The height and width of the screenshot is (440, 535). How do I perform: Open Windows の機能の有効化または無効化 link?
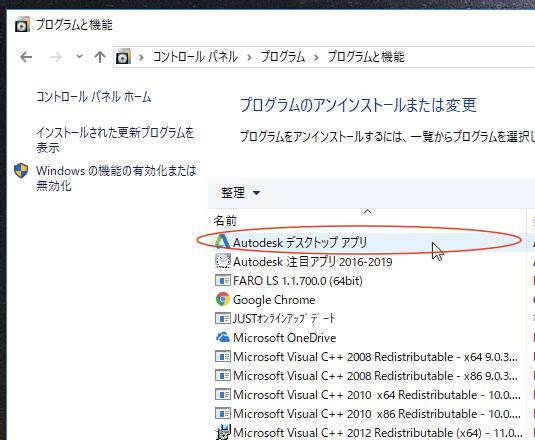116,178
